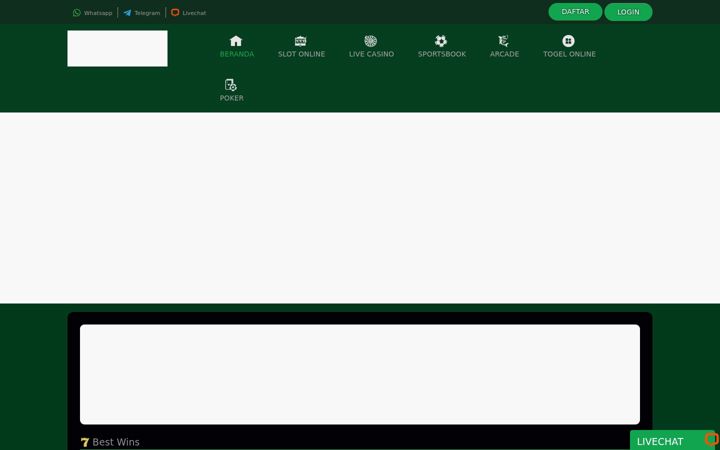The image size is (720, 450).
Task: Open the POKER menu item
Action: pyautogui.click(x=231, y=91)
